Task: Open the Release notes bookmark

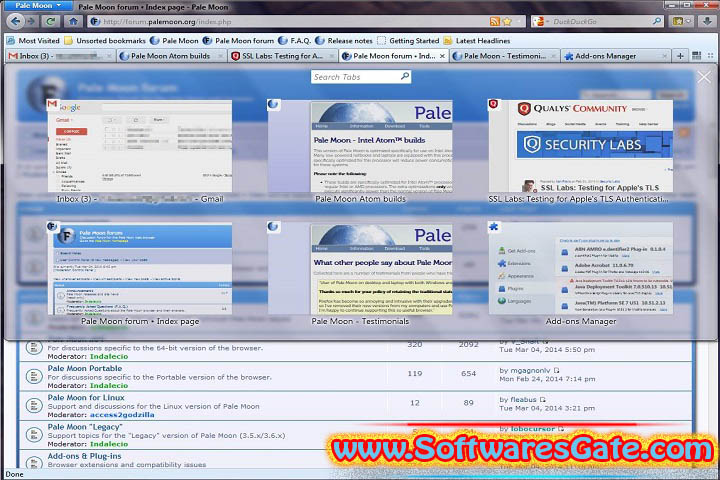Action: point(344,40)
